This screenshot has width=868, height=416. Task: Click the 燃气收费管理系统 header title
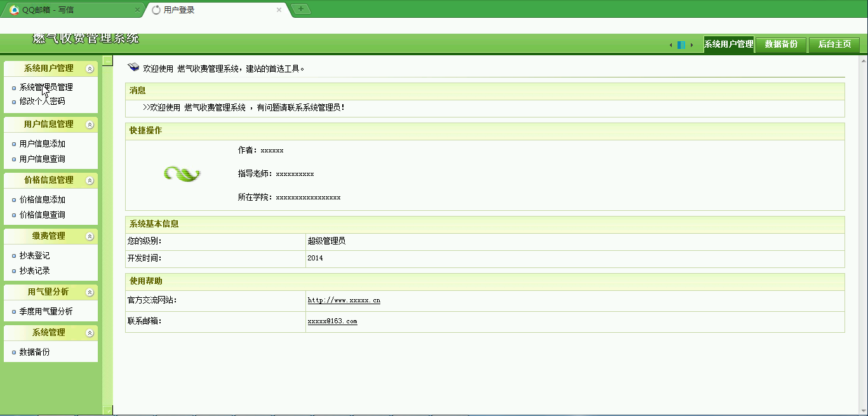[x=86, y=38]
